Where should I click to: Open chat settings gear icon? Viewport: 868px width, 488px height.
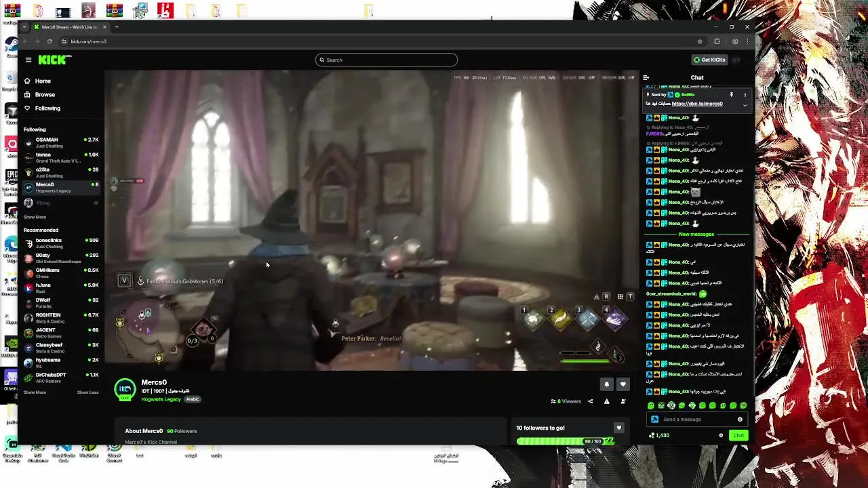point(721,435)
